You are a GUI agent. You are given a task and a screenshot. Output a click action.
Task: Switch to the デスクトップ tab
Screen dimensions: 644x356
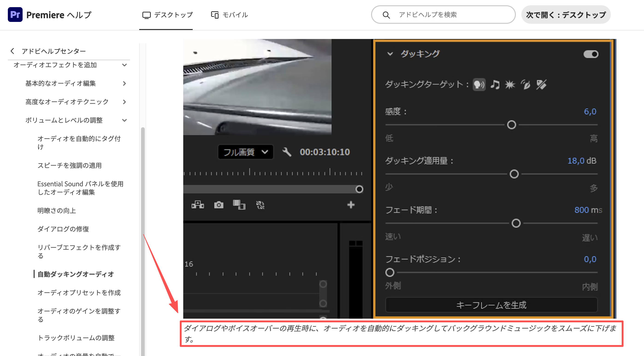click(x=168, y=15)
